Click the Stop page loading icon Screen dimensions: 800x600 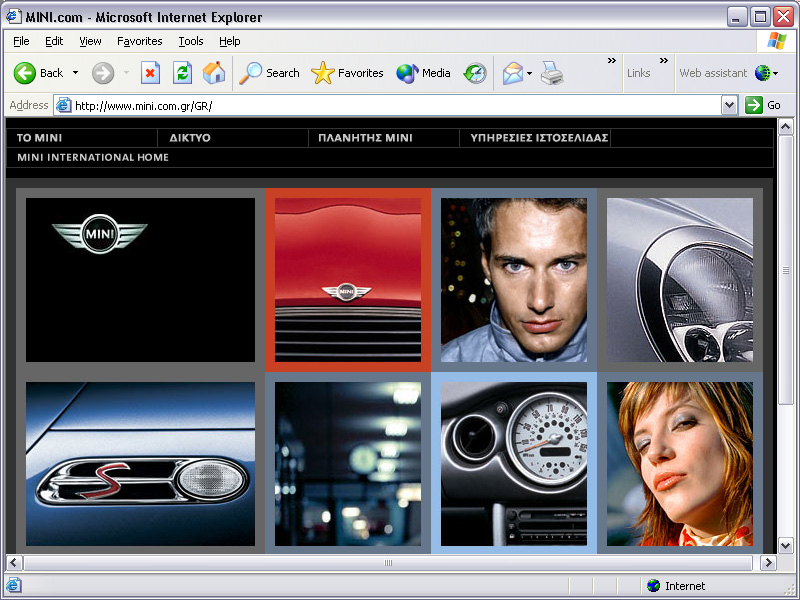(151, 73)
